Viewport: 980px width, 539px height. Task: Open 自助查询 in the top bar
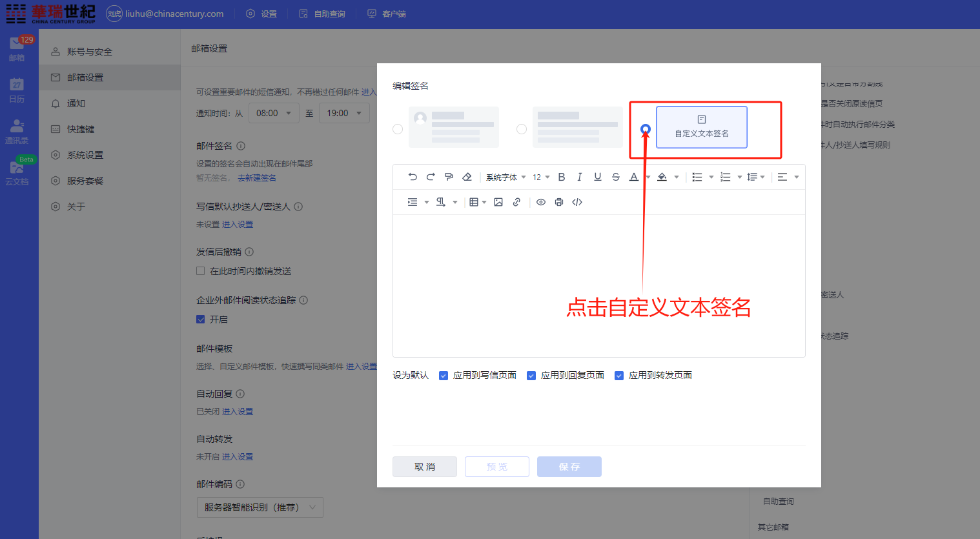(322, 14)
